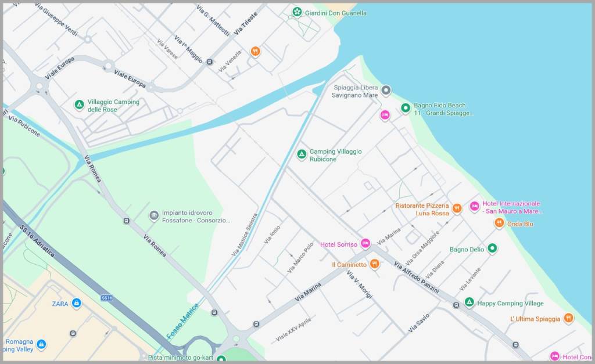Viewport: 595px width, 364px height.
Task: Open the blue ZARA shopping pin
Action: pos(76,303)
